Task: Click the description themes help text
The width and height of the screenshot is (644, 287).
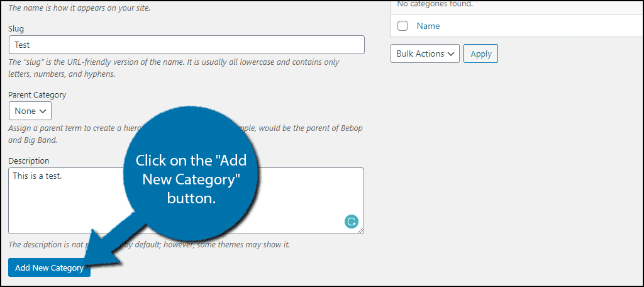Action: (149, 245)
